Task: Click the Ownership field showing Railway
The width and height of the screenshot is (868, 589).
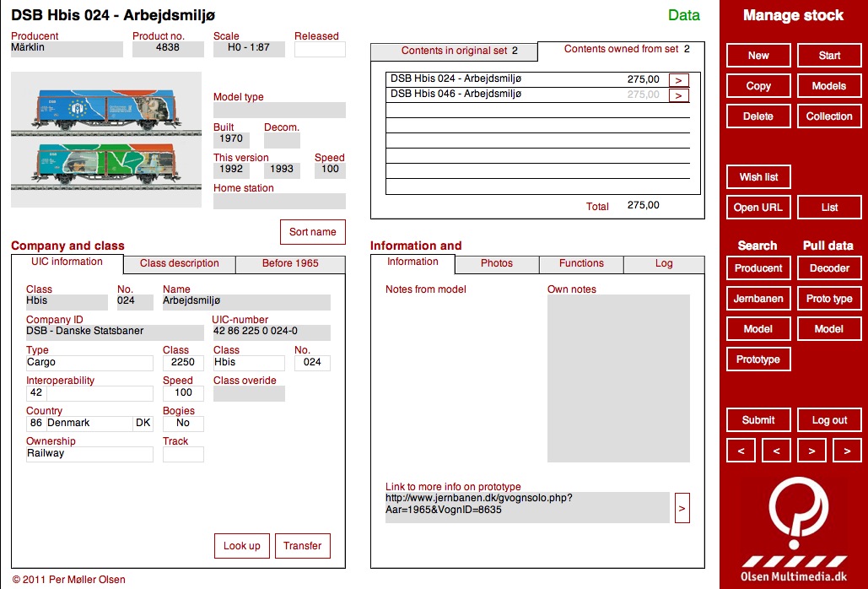Action: click(x=89, y=455)
